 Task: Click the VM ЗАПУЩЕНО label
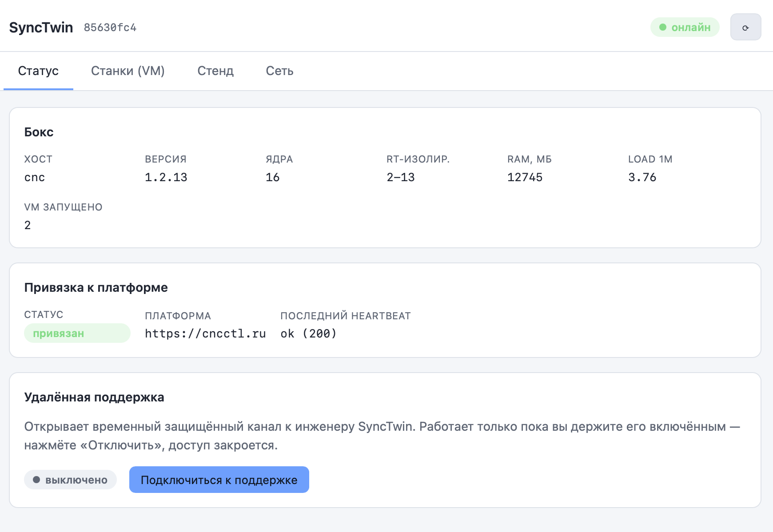63,207
